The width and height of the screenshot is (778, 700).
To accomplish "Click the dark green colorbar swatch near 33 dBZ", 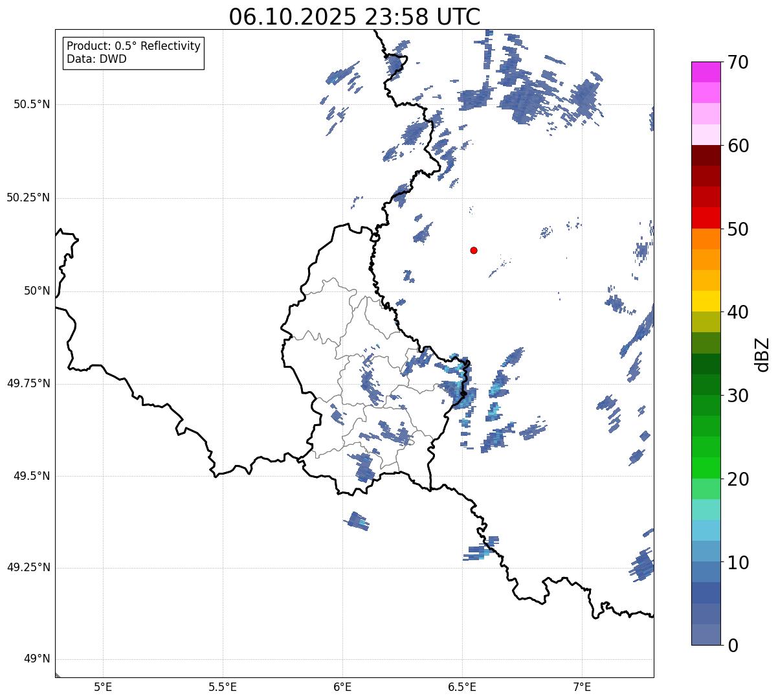I will tap(706, 364).
